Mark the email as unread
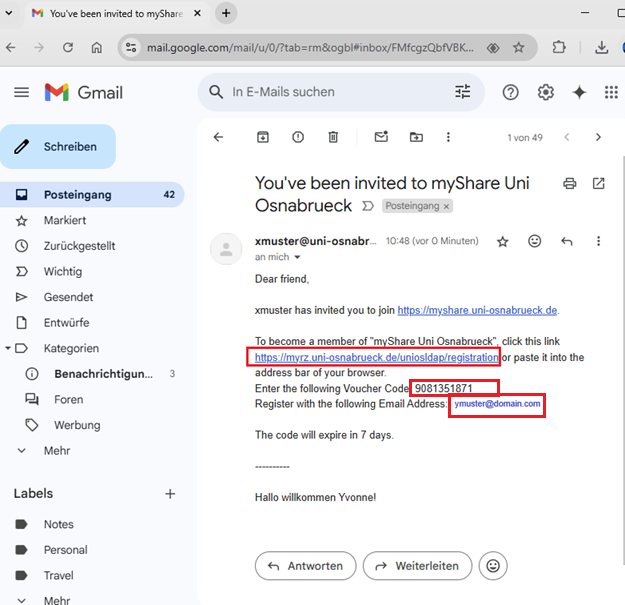The height and width of the screenshot is (605, 625). [381, 137]
